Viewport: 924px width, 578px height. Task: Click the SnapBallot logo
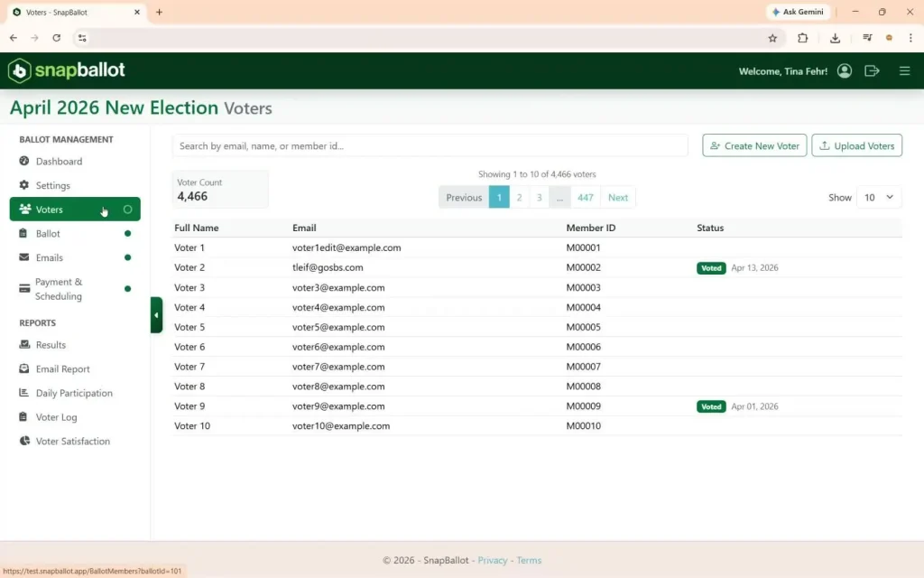coord(67,70)
